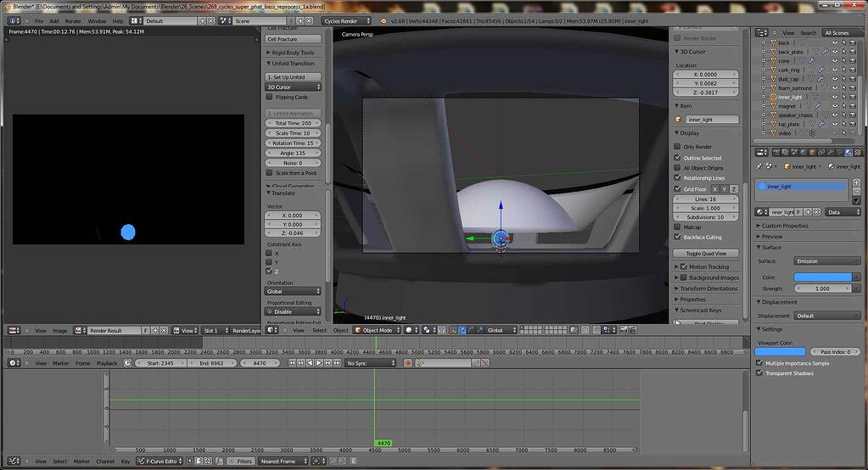The height and width of the screenshot is (470, 868).
Task: Switch to Render properties tab icon
Action: click(x=776, y=152)
